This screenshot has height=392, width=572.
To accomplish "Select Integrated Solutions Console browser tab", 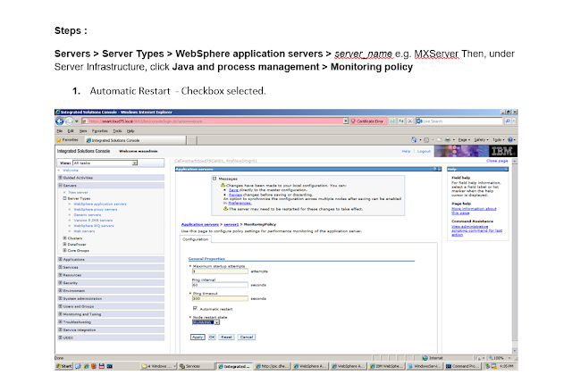I will [136, 140].
